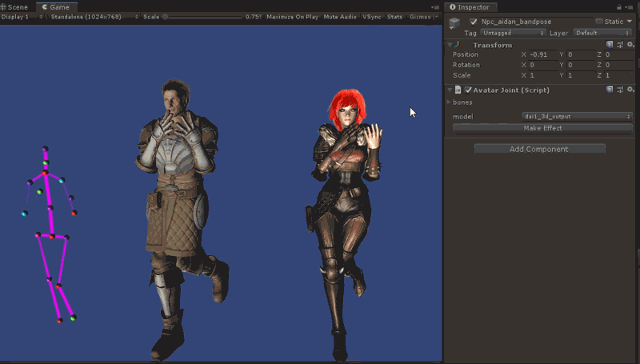This screenshot has height=364, width=640.
Task: Click the Rotation label
Action: click(x=466, y=65)
